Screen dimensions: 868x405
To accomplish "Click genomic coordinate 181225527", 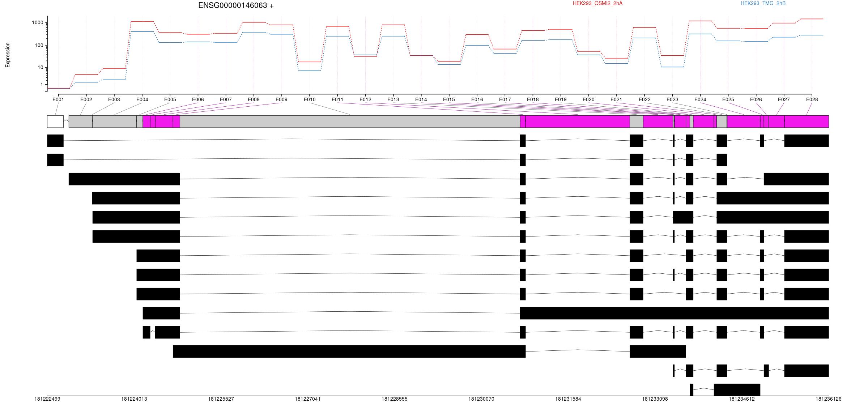I will (221, 399).
